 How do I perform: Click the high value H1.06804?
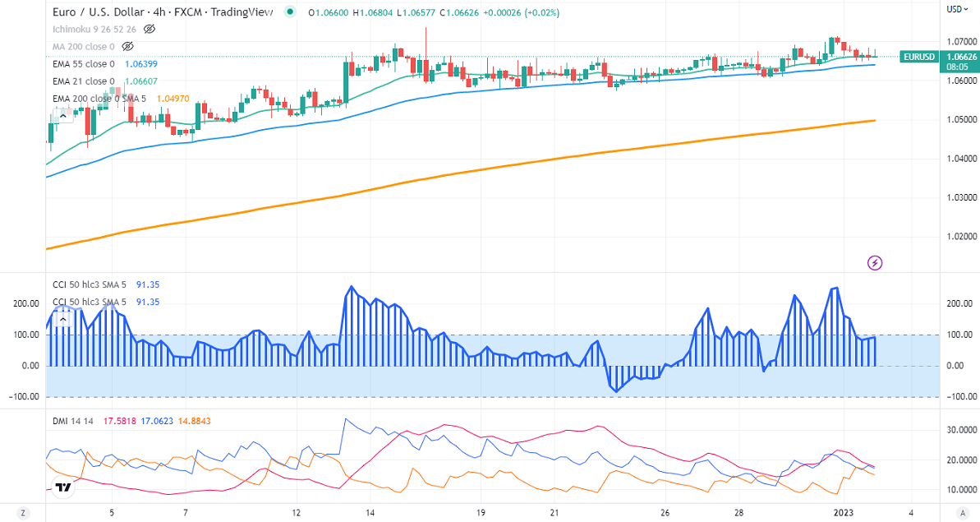point(373,12)
